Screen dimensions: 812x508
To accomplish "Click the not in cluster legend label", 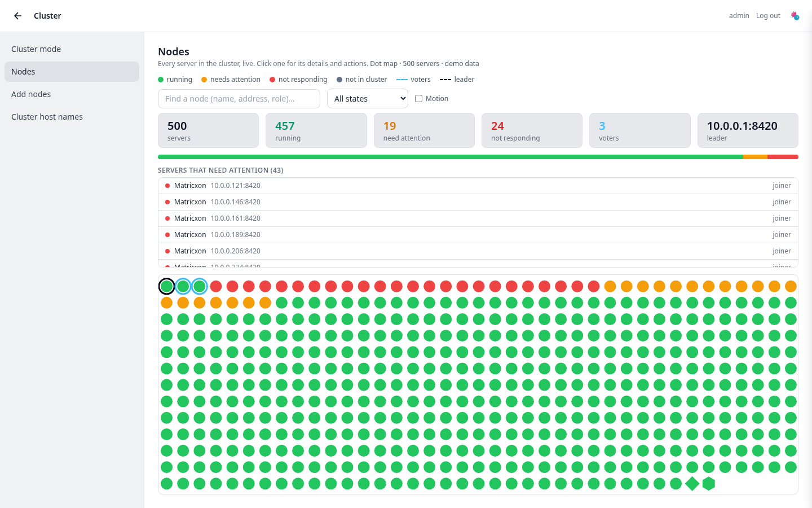I will click(x=366, y=80).
